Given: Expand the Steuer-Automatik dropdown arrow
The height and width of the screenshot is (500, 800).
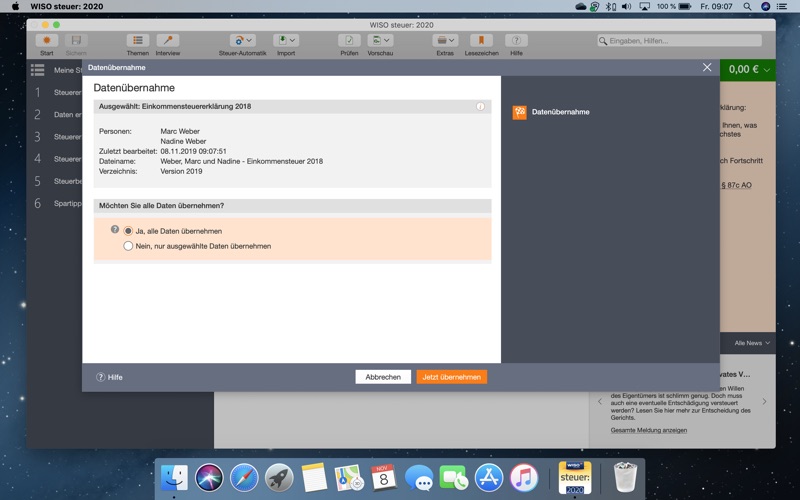Looking at the screenshot, I should tap(249, 40).
